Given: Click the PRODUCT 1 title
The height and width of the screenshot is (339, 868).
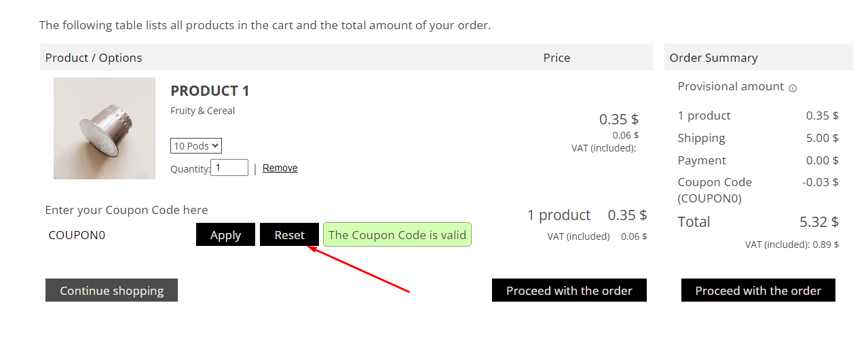Looking at the screenshot, I should [210, 91].
